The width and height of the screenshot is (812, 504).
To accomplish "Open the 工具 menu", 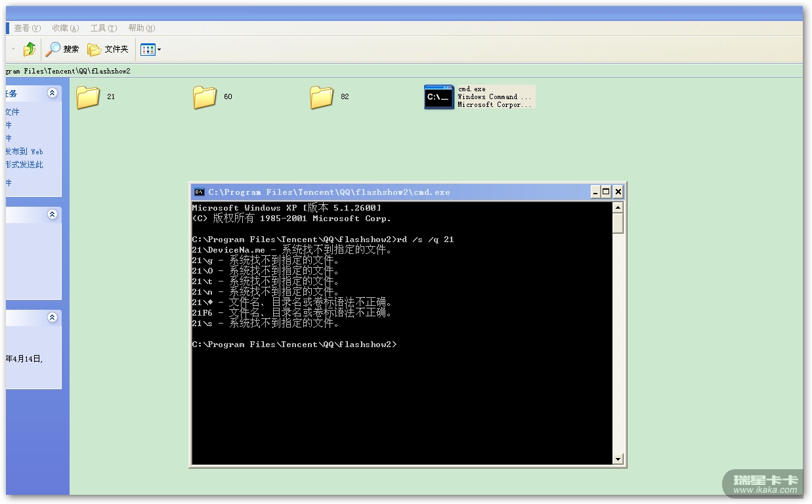I will point(103,28).
